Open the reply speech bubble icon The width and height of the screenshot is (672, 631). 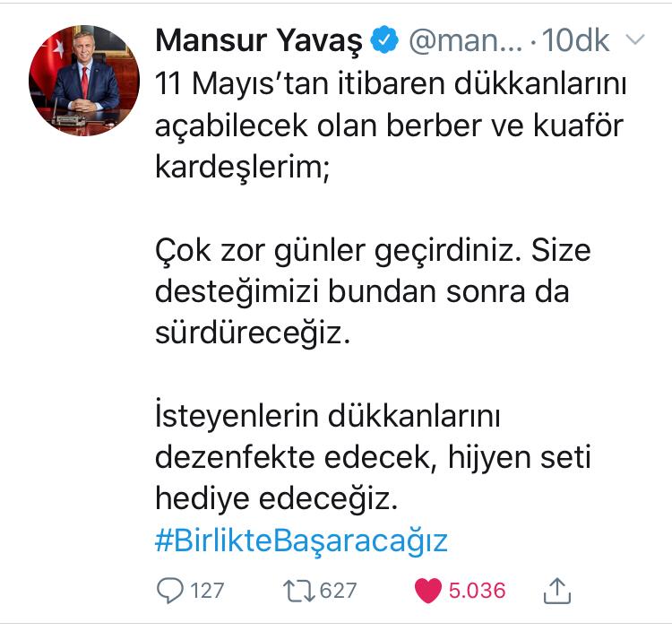click(170, 591)
